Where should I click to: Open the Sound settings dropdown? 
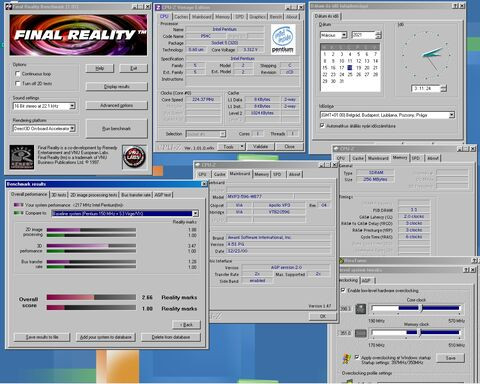[x=72, y=106]
